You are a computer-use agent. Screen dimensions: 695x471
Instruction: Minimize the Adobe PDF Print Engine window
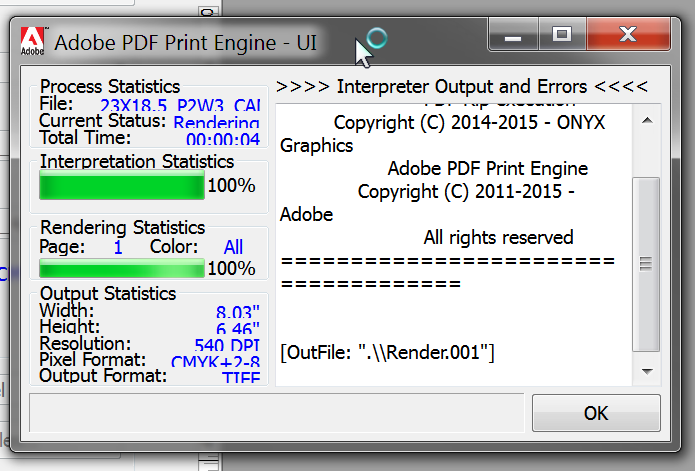(513, 35)
